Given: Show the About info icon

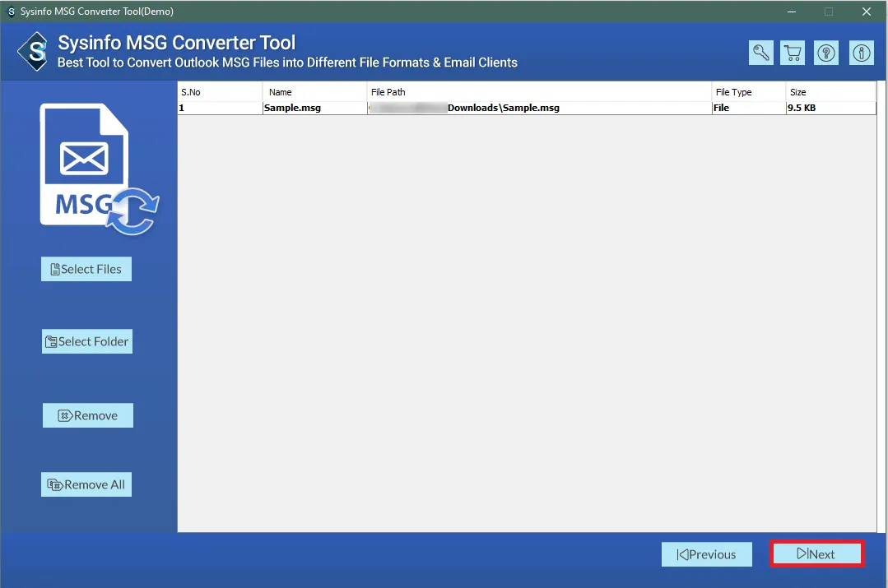Looking at the screenshot, I should pyautogui.click(x=862, y=53).
